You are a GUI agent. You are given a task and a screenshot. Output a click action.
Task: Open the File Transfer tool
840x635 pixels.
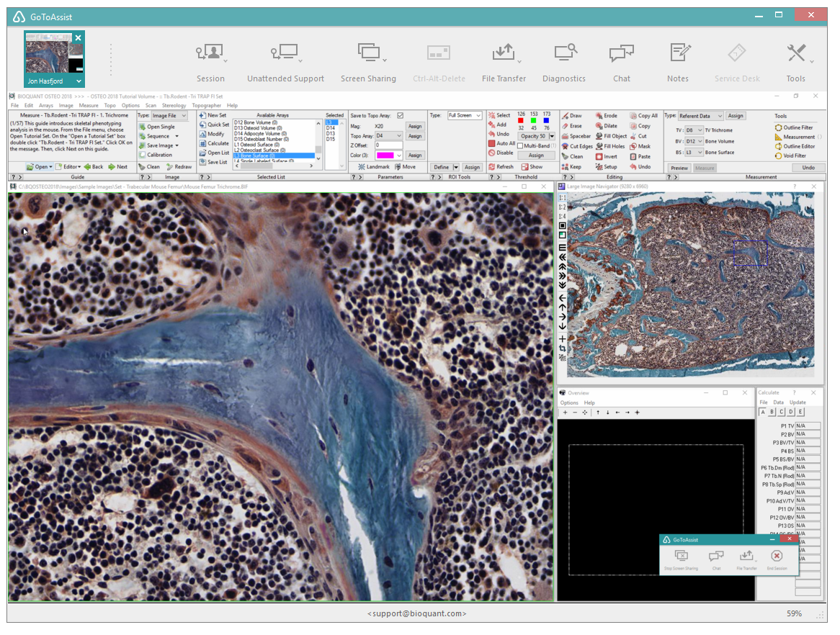coord(504,63)
